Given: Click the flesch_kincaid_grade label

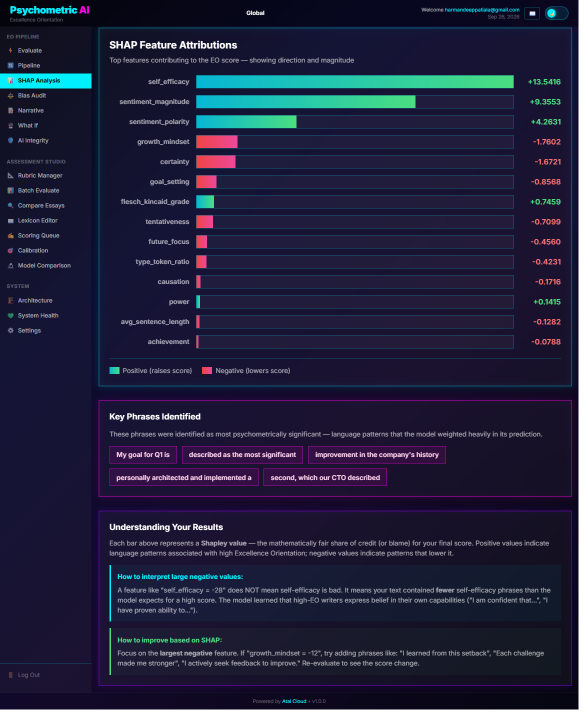Looking at the screenshot, I should point(155,202).
